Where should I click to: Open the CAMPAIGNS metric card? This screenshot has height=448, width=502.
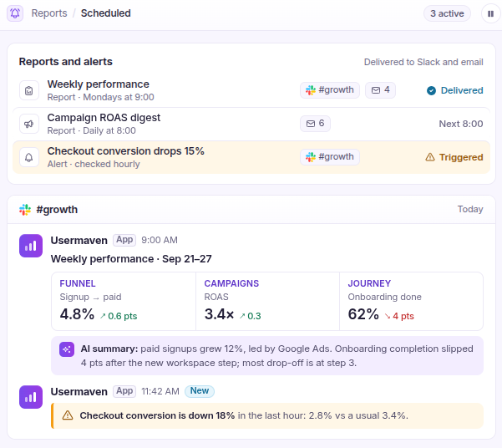coord(267,301)
